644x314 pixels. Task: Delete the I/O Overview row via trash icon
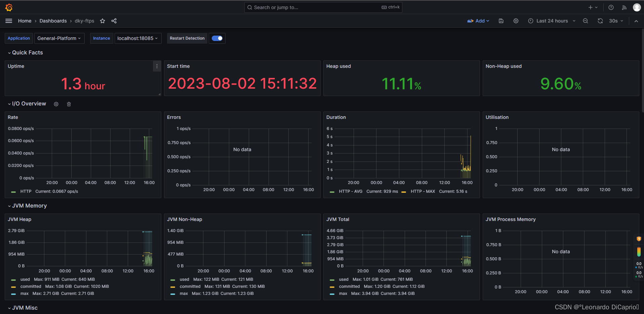[x=69, y=104]
